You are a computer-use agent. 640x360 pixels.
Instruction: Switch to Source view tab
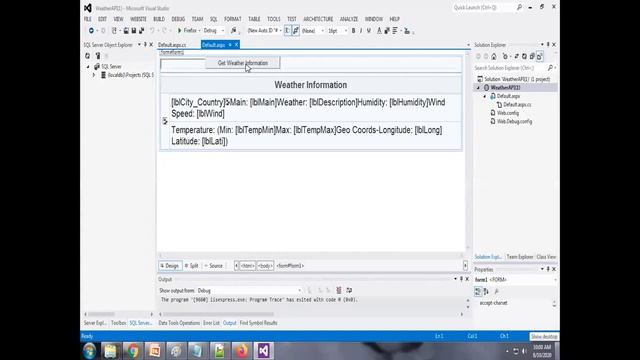[x=214, y=266]
